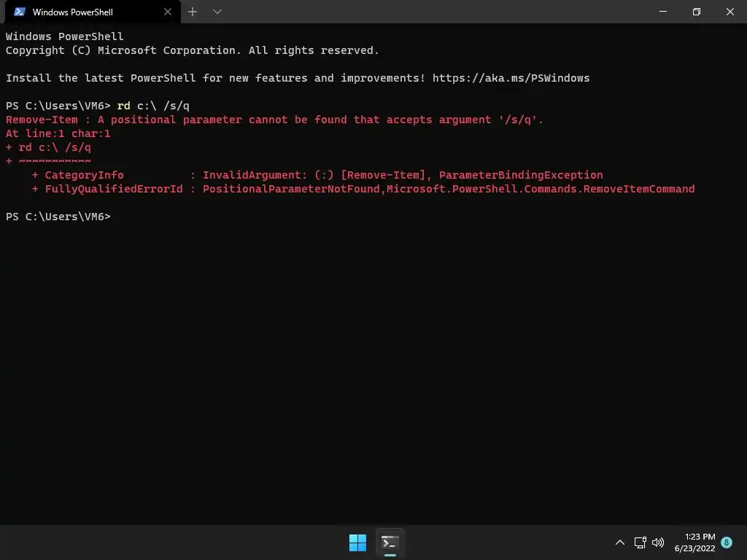Screen dimensions: 747x560
Task: Click the Terminal taskbar icon
Action: click(390, 542)
